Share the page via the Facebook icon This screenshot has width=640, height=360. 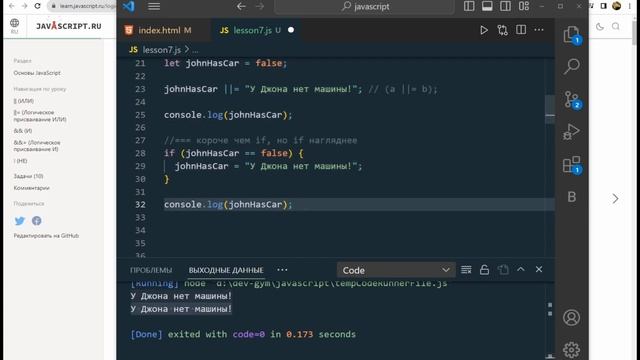(x=36, y=221)
